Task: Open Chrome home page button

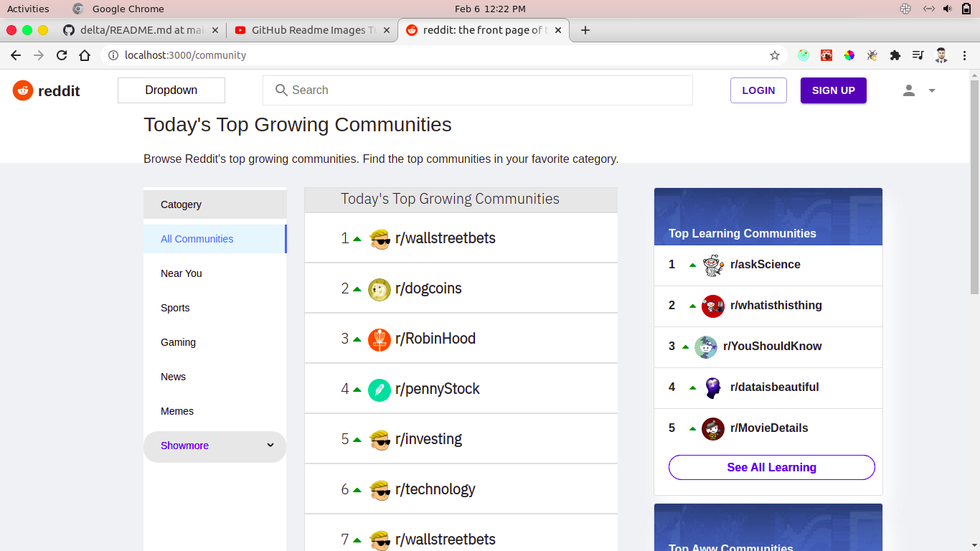Action: tap(85, 55)
